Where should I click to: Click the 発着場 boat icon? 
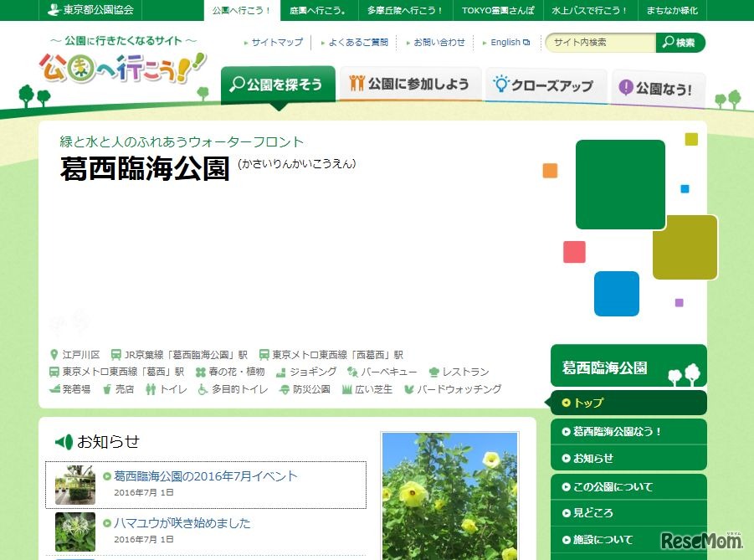54,388
